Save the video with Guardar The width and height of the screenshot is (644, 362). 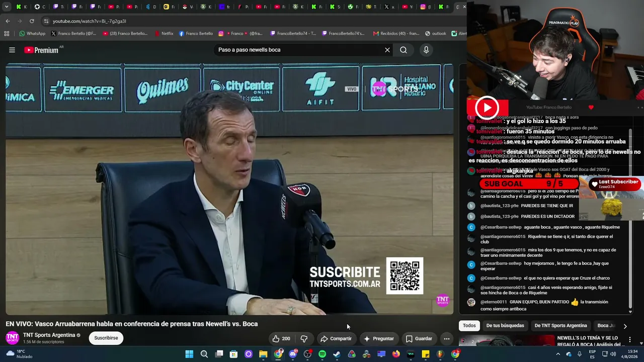pyautogui.click(x=419, y=338)
